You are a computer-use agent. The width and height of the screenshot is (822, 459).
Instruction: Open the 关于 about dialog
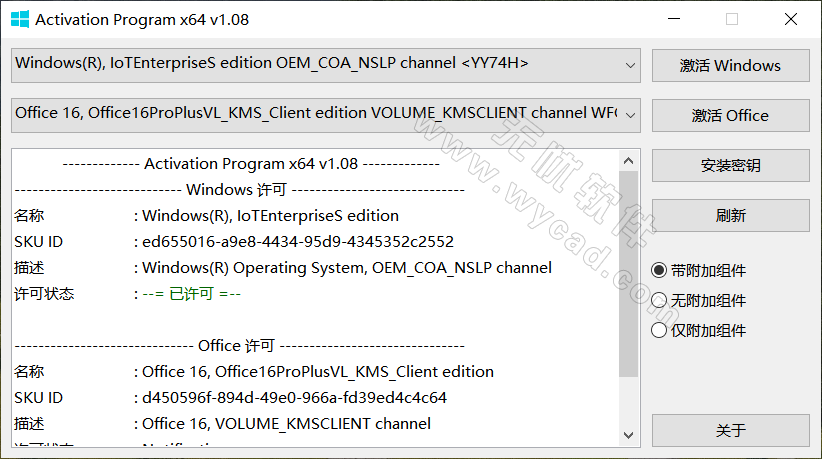pos(730,430)
